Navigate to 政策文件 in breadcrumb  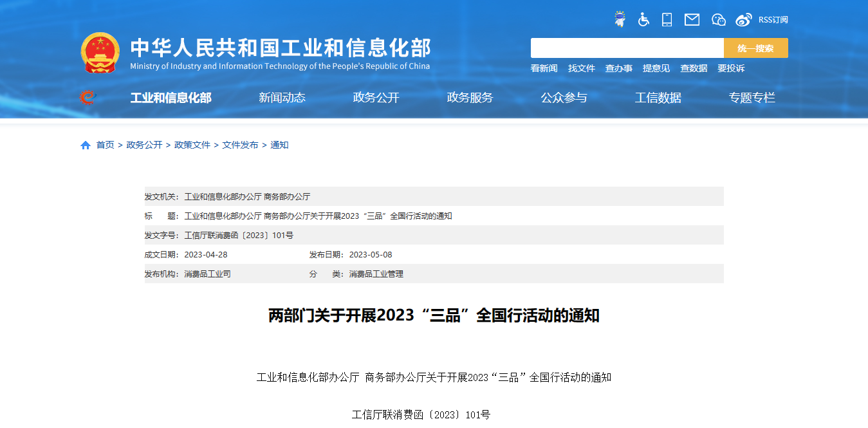click(x=192, y=145)
